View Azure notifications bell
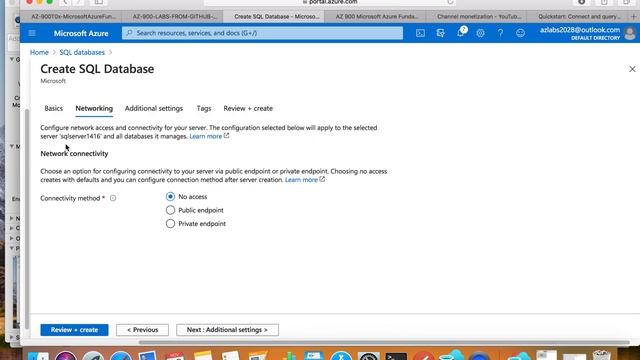Image resolution: width=640 pixels, height=360 pixels. [461, 32]
